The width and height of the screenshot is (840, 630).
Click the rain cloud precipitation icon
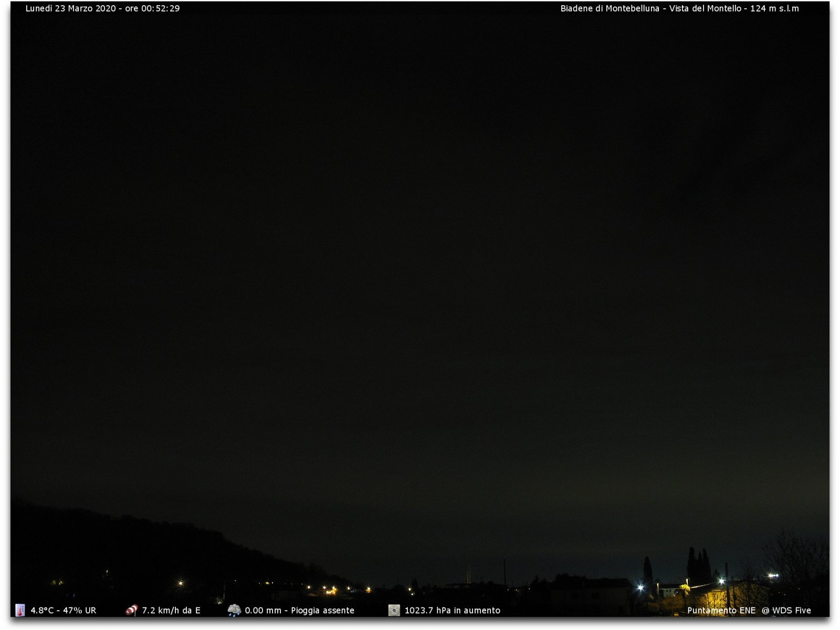click(x=234, y=610)
